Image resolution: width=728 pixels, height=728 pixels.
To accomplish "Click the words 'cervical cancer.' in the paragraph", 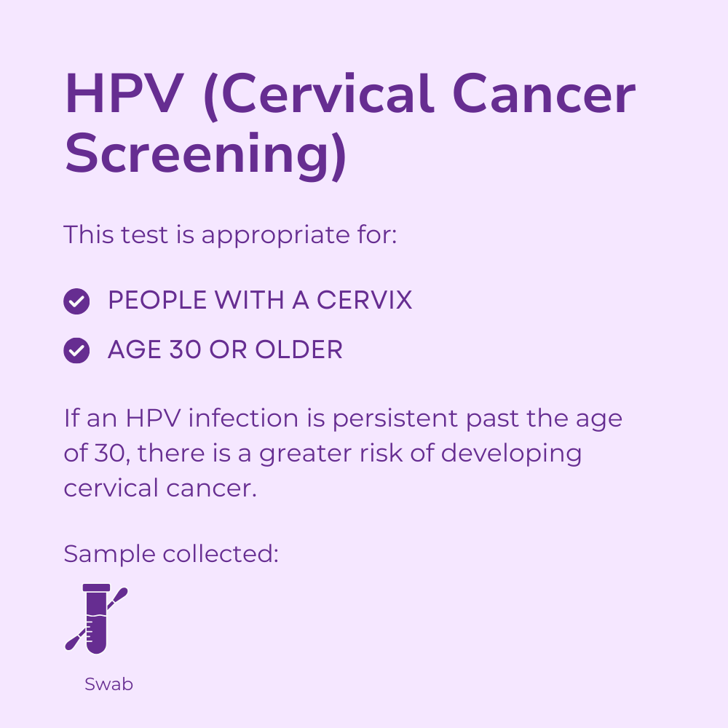I will coord(160,487).
